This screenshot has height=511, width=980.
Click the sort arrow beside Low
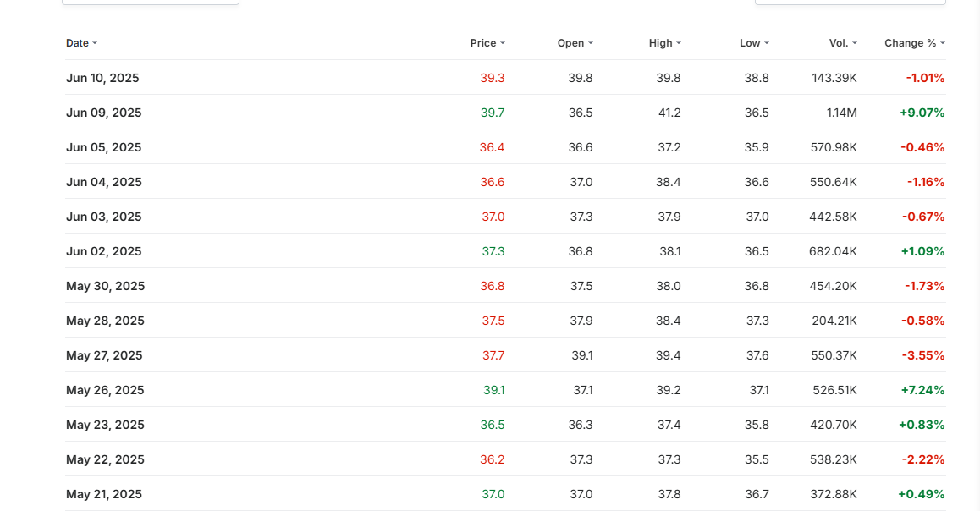[x=767, y=43]
